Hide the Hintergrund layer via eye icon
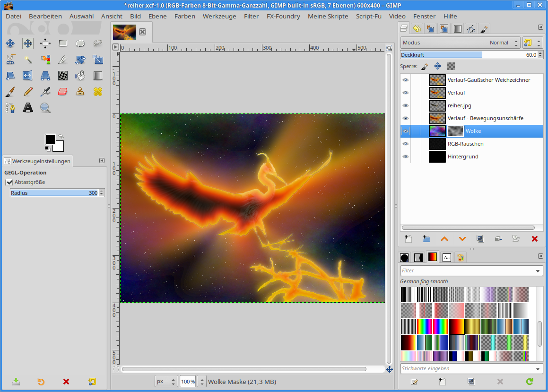548x392 pixels. [405, 157]
